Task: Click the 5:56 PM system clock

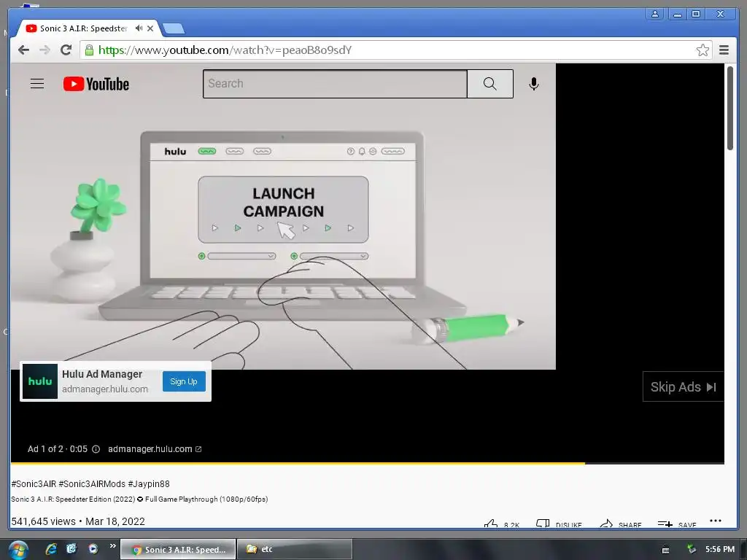Action: click(x=720, y=549)
